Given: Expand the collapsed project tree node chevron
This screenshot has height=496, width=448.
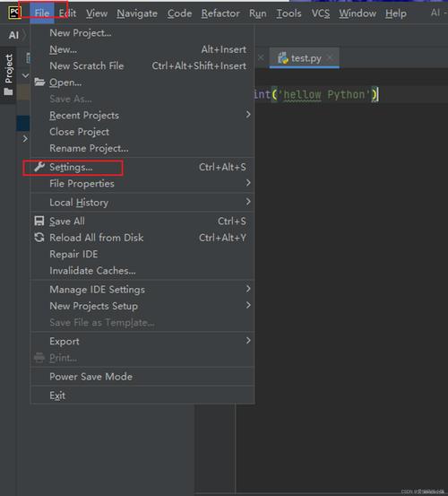Looking at the screenshot, I should tap(25, 138).
